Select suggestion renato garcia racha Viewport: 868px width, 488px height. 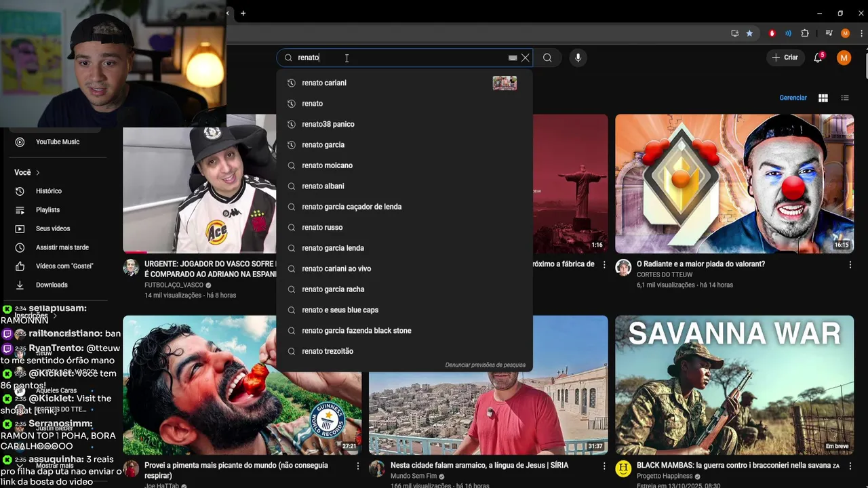tap(404, 289)
